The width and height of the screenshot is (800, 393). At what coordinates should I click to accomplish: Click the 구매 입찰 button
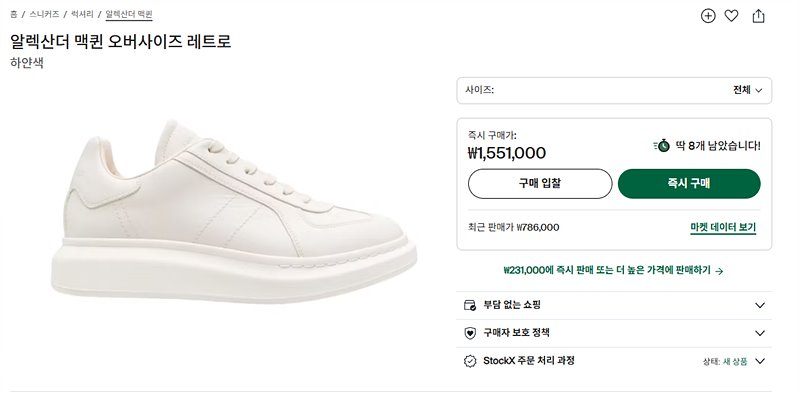point(540,184)
